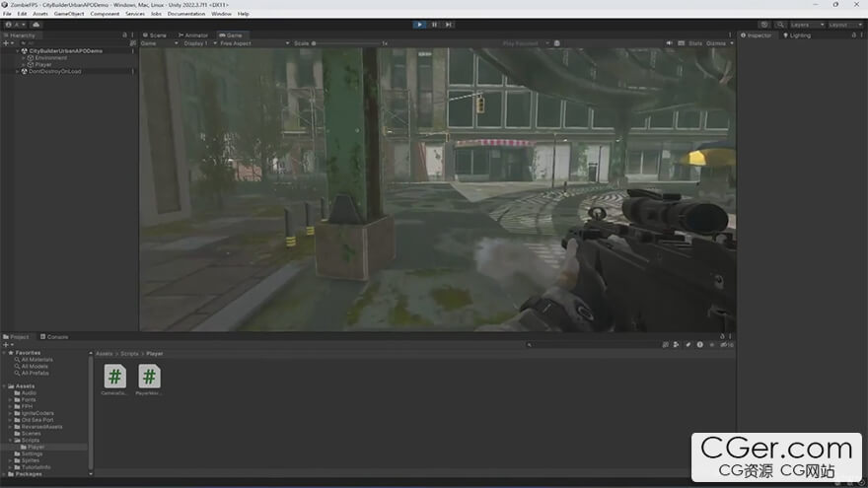This screenshot has height=488, width=868.
Task: Open the global search magnifier icon
Action: click(778, 24)
